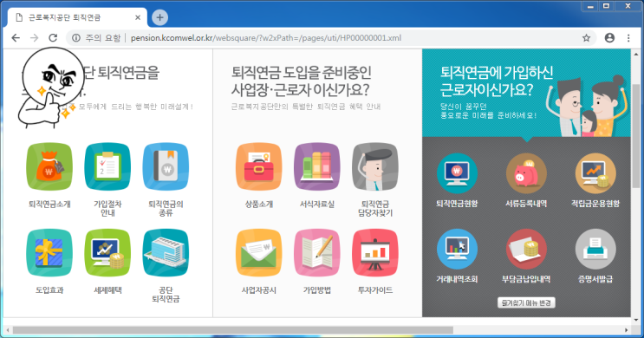This screenshot has height=338, width=644.
Task: Close the 근로복지공단 퇴직연금 tab
Action: pyautogui.click(x=138, y=17)
